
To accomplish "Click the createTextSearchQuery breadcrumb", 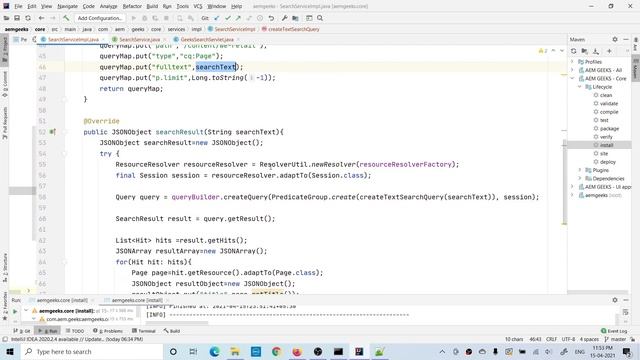I will (293, 29).
